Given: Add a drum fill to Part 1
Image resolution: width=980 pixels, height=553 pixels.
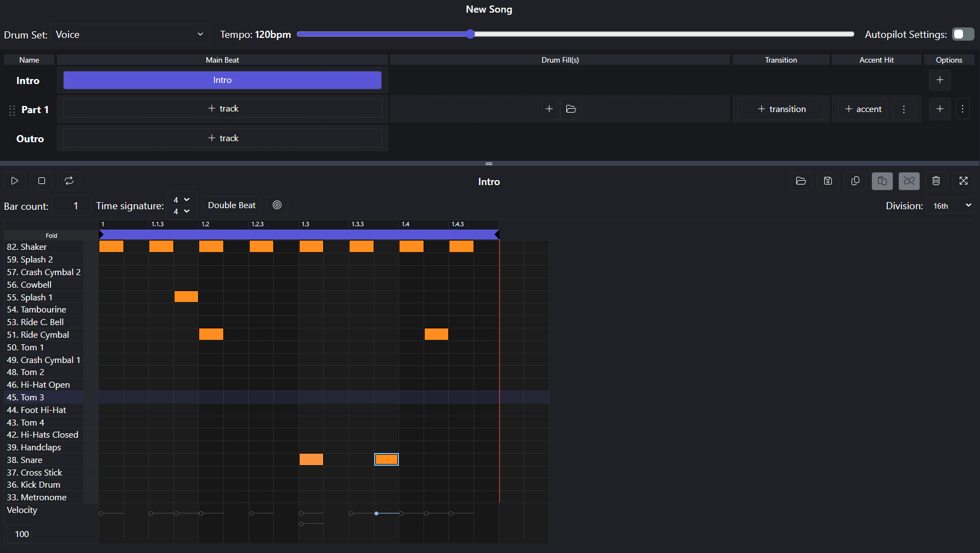Looking at the screenshot, I should pos(549,109).
